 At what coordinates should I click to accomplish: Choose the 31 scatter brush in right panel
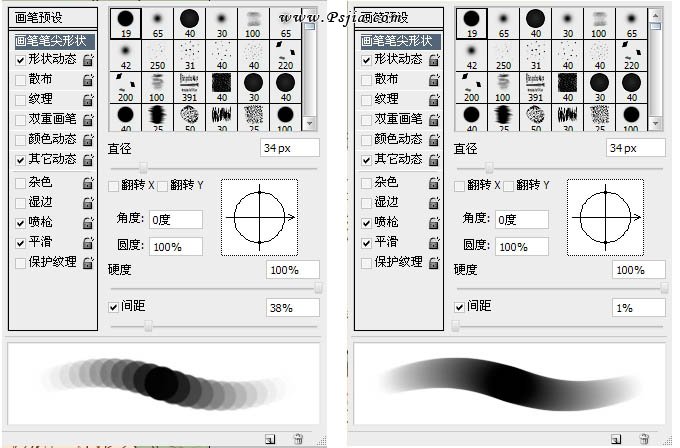click(x=536, y=56)
